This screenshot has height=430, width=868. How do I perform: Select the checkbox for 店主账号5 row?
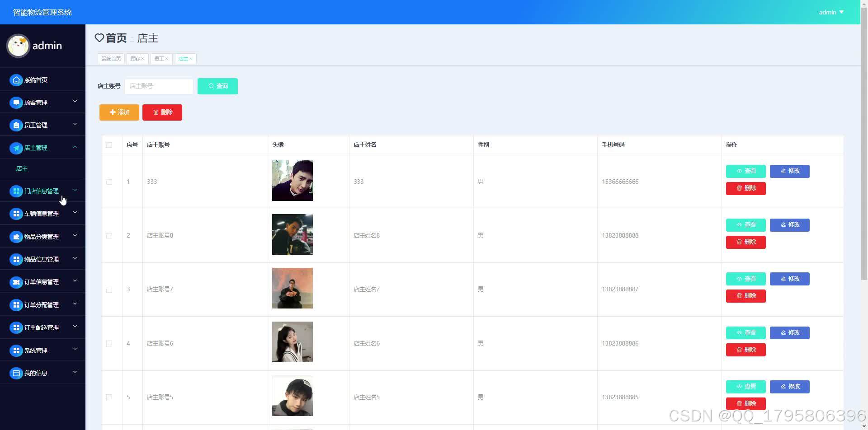click(x=109, y=397)
